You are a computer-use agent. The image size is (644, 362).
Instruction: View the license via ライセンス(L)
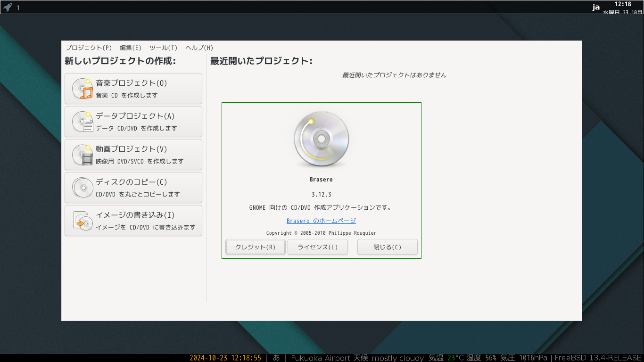tap(318, 247)
